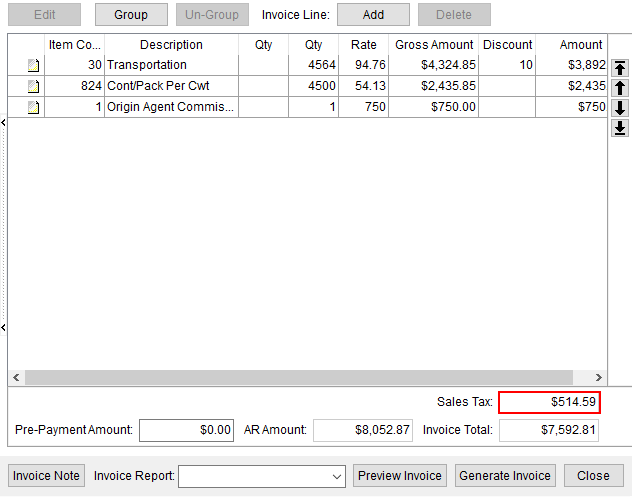Click the note icon on Cont/Pack Per Cwt row
The height and width of the screenshot is (497, 632).
tap(33, 86)
